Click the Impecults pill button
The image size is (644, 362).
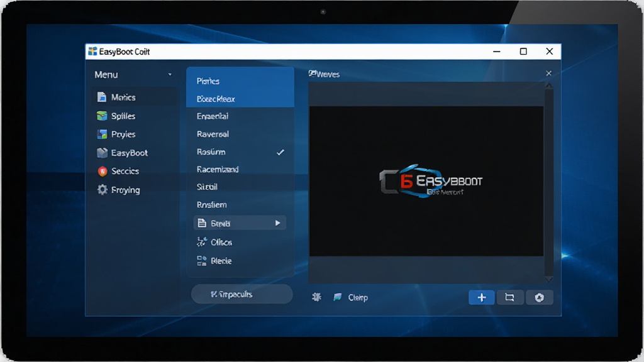pos(242,294)
